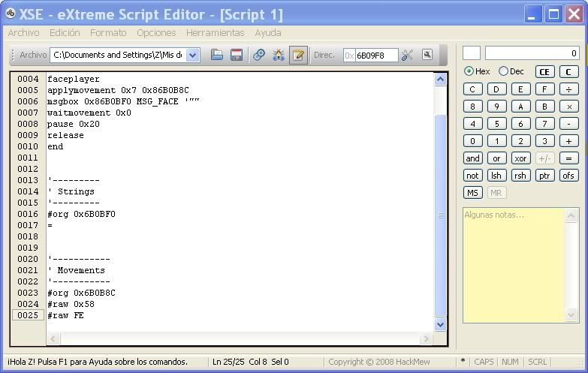This screenshot has height=373, width=588.
Task: Click the 'xor' bitwise button
Action: [520, 158]
